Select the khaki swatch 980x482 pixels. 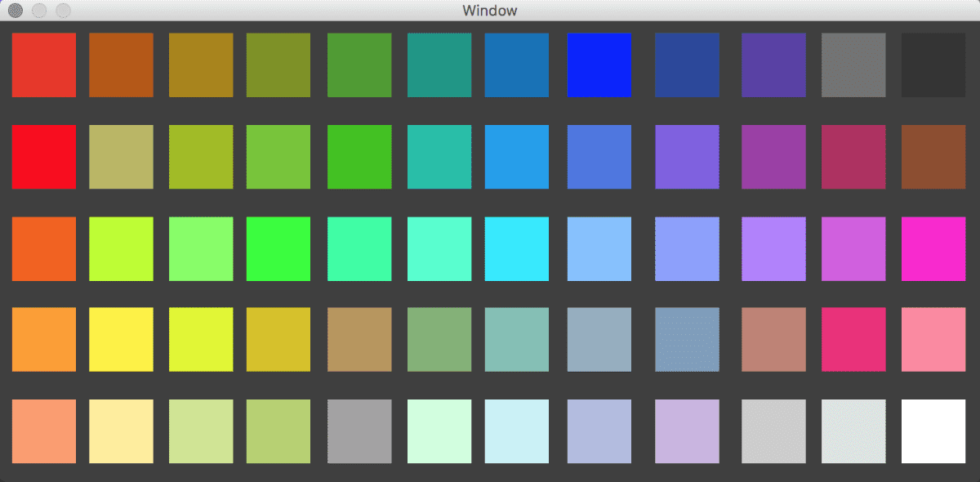121,157
